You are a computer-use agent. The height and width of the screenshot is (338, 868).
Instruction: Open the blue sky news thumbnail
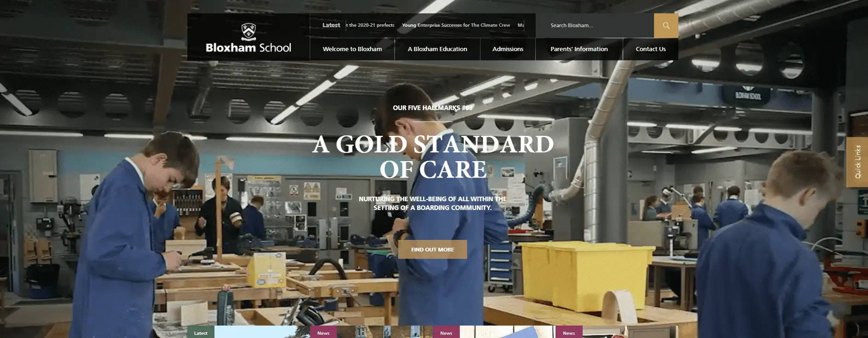[262, 332]
